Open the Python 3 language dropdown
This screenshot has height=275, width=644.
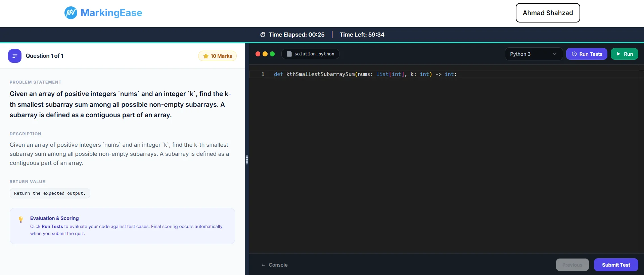click(534, 54)
